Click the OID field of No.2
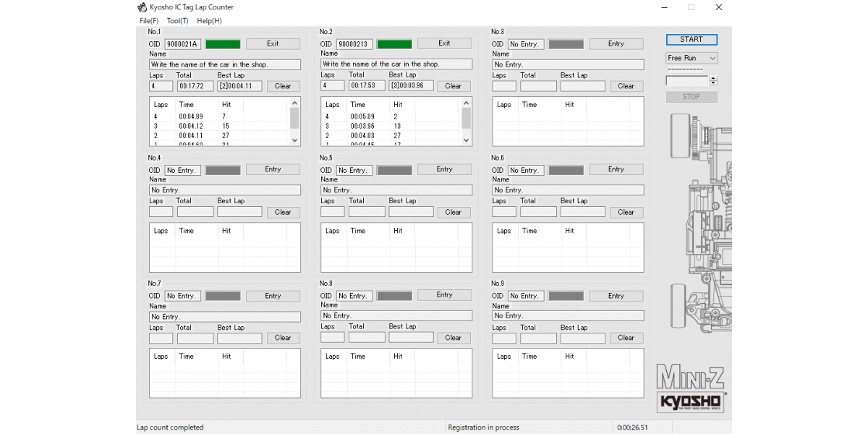This screenshot has width=868, height=434. 354,44
